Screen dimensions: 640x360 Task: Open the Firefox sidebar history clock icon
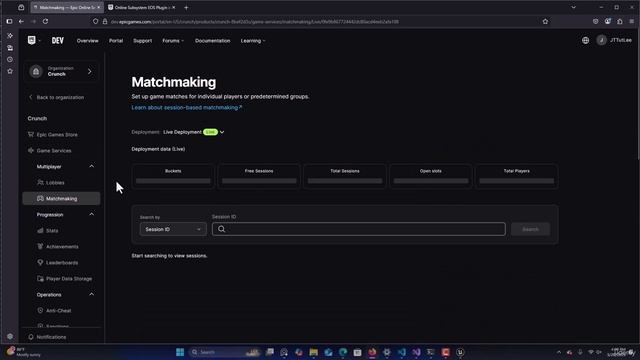(x=10, y=60)
